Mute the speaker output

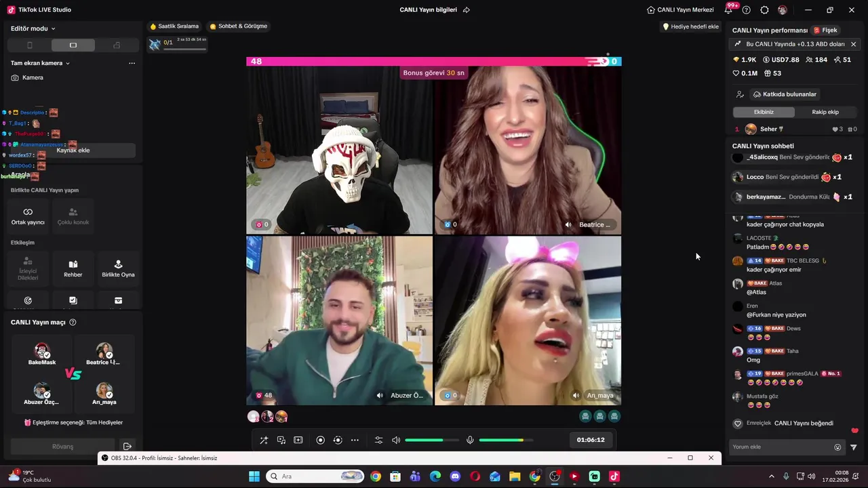pos(396,440)
